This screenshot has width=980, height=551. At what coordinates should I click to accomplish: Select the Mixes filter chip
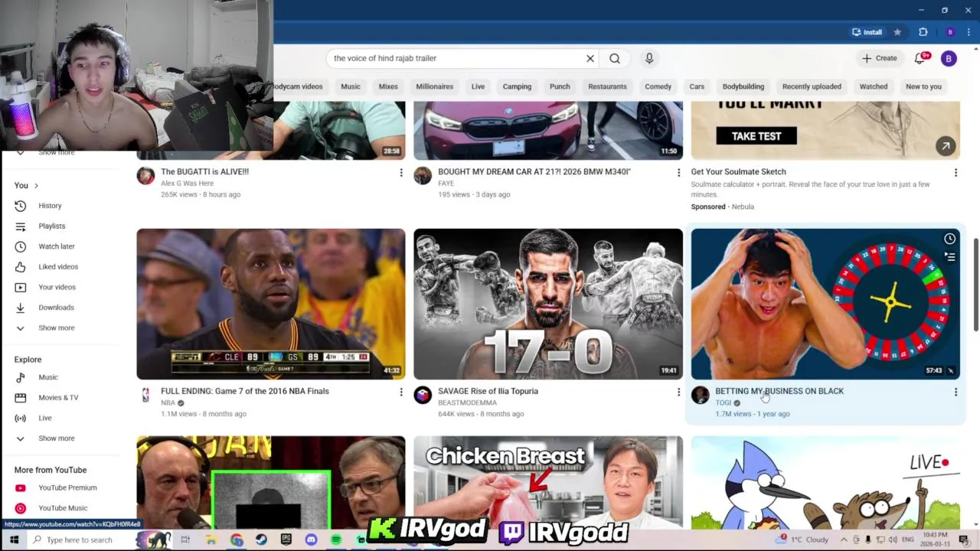click(x=388, y=86)
